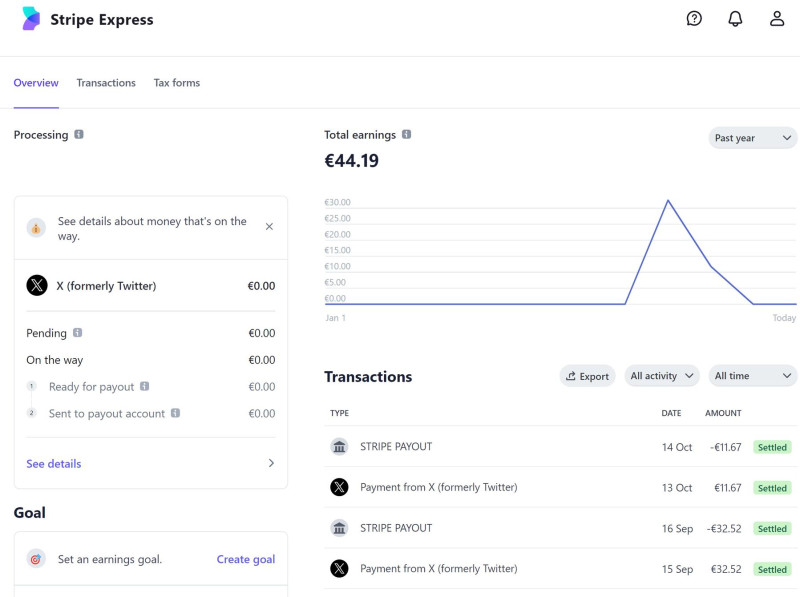Show info for Total earnings
This screenshot has height=597, width=800.
click(406, 134)
